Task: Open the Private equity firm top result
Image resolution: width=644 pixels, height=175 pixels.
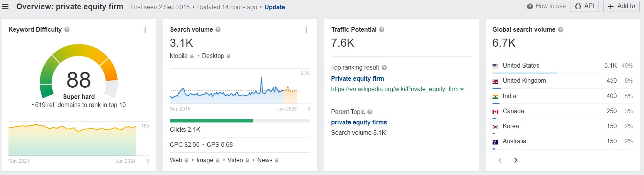Action: tap(357, 78)
